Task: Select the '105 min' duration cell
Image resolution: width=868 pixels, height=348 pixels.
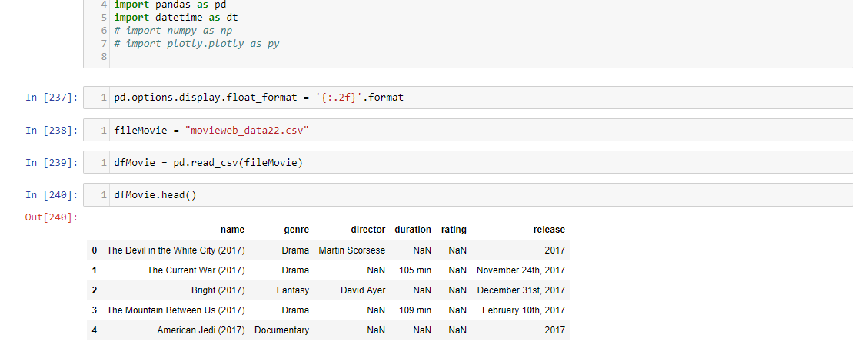Action: (x=415, y=270)
